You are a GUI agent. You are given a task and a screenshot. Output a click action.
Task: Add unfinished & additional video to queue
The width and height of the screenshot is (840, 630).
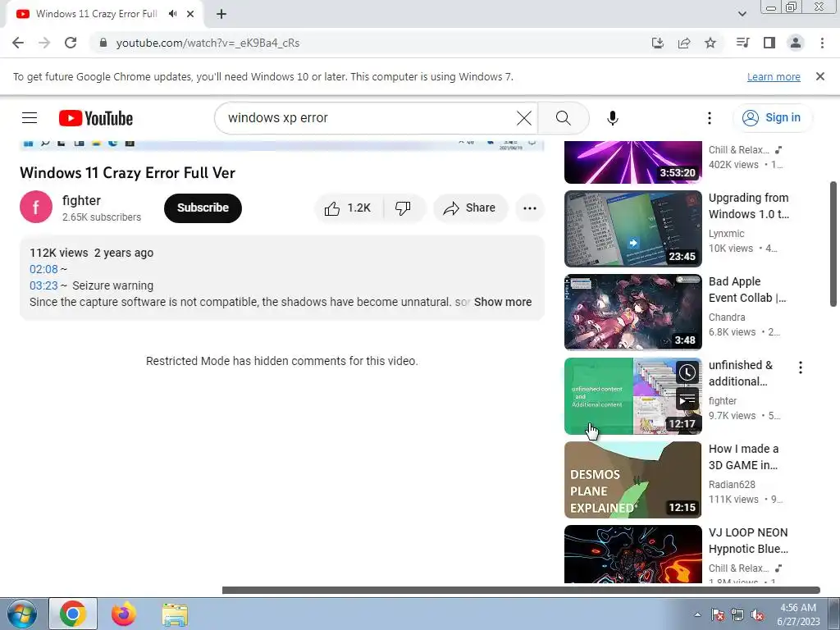(687, 399)
